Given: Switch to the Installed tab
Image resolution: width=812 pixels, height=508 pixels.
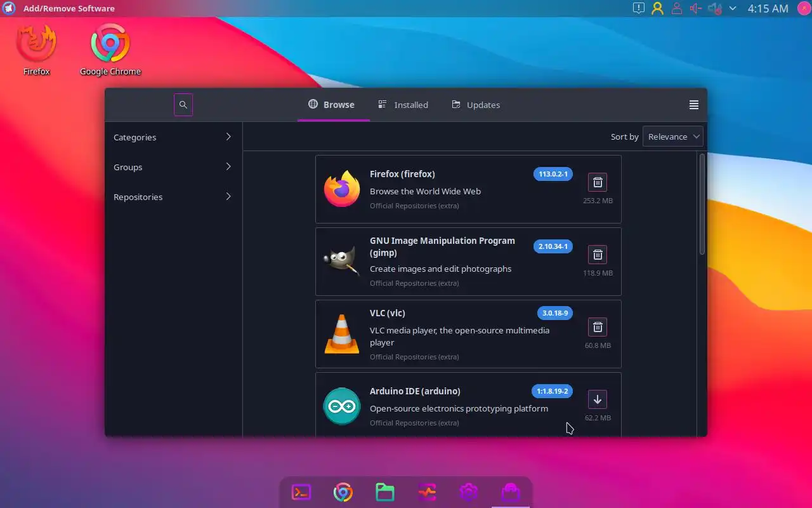Looking at the screenshot, I should [403, 105].
